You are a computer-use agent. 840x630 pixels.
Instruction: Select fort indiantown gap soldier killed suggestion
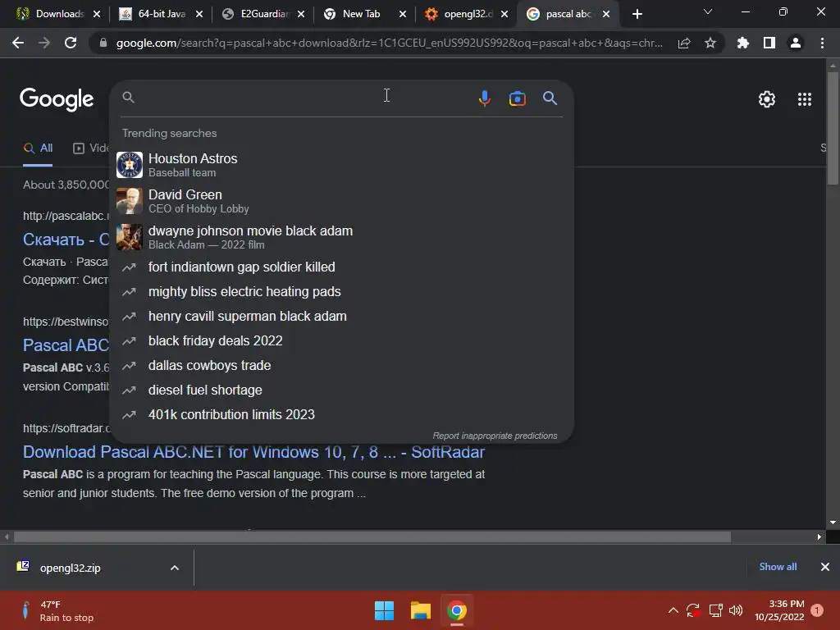341,267
